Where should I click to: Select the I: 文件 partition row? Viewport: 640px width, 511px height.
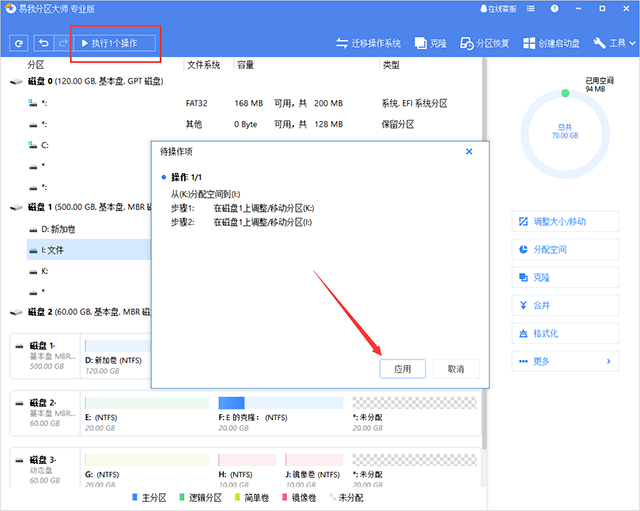[55, 250]
